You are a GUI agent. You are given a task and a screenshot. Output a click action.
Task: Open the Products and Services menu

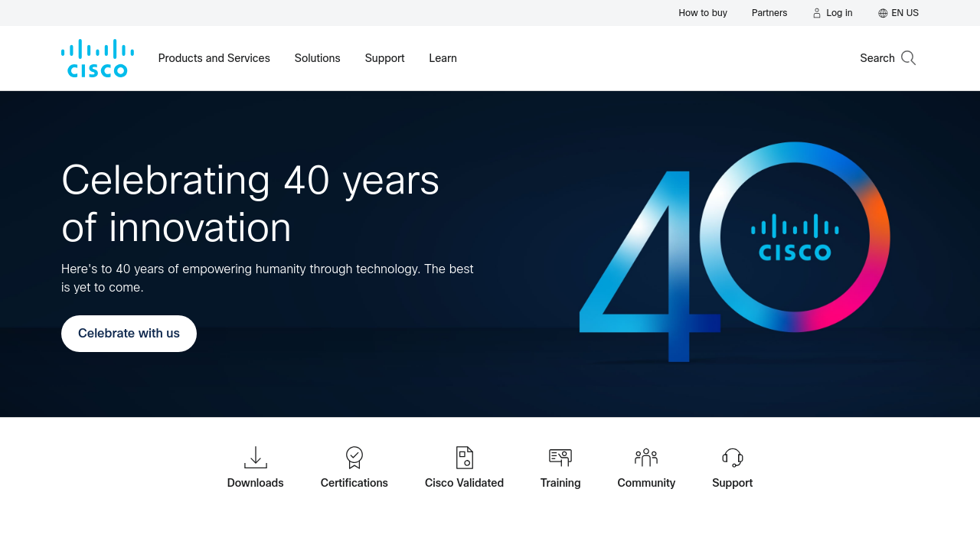point(214,58)
